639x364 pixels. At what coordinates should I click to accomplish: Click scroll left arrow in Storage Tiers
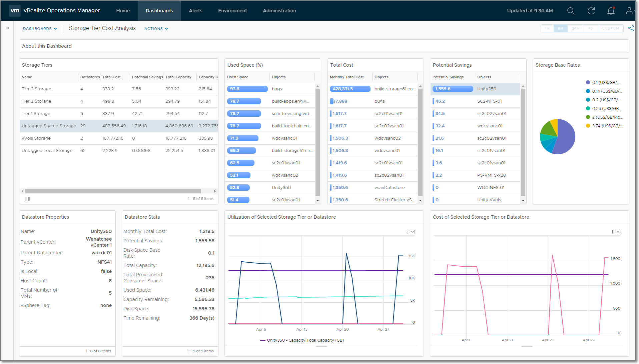[22, 191]
